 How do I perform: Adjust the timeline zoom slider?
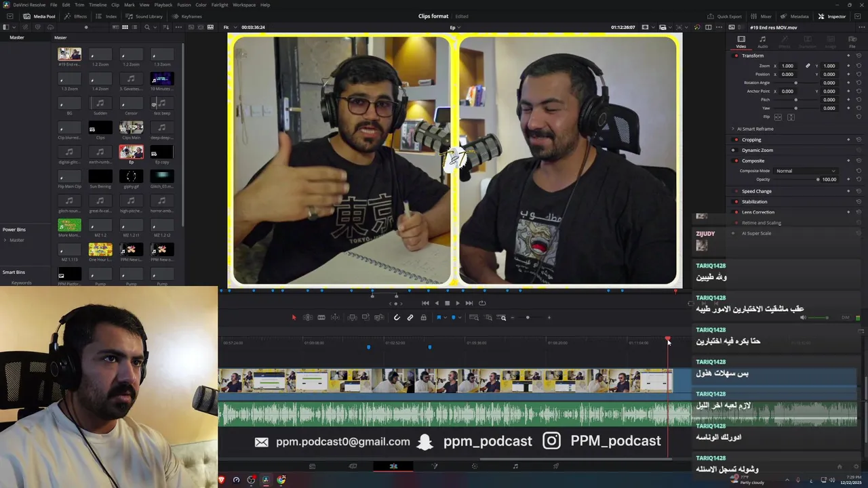click(528, 317)
